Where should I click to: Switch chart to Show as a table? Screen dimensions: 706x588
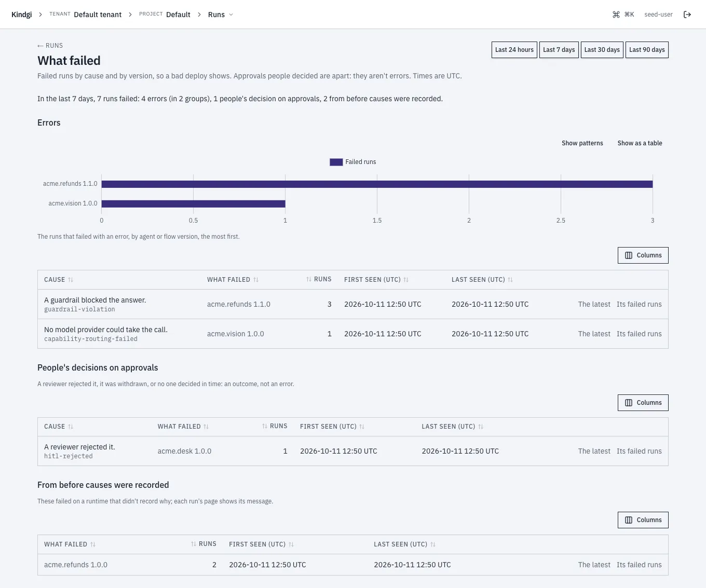[x=640, y=143]
